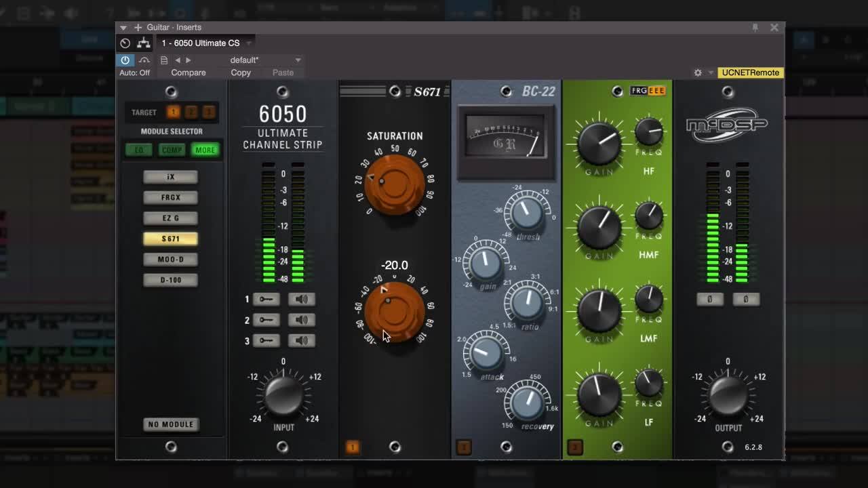868x488 pixels.
Task: Click the NO MODULE button
Action: click(171, 424)
